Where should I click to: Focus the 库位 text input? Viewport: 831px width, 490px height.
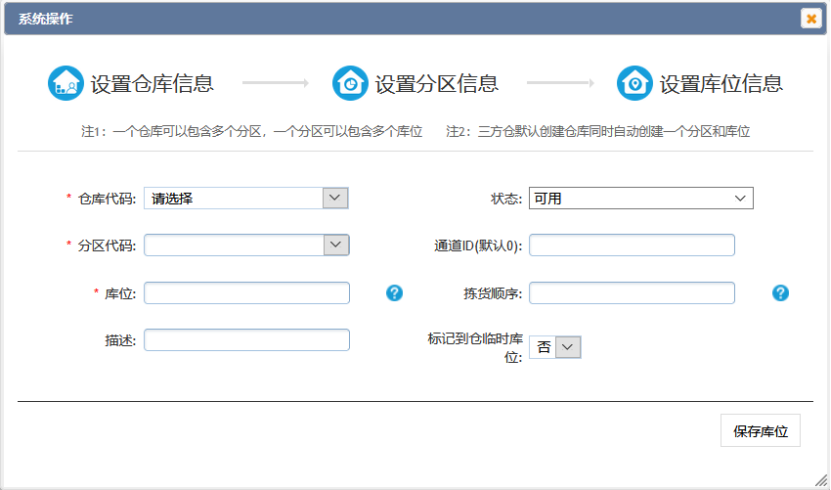247,293
